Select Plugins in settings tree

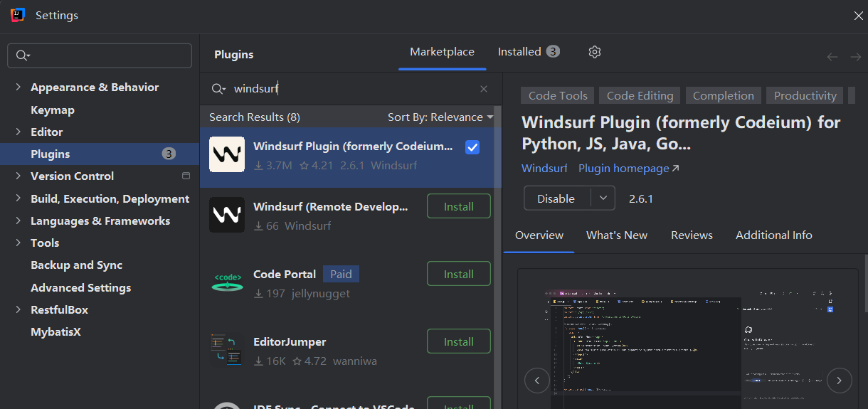click(x=100, y=154)
